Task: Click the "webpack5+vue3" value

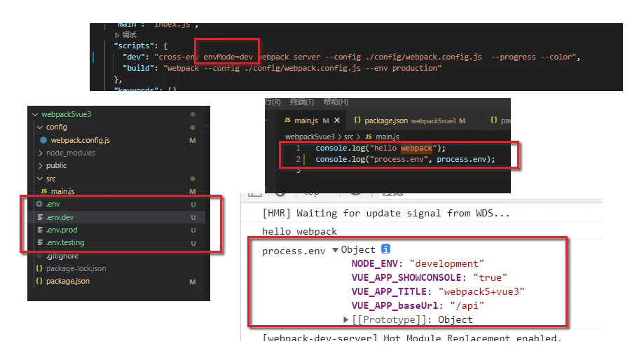Action: click(481, 291)
